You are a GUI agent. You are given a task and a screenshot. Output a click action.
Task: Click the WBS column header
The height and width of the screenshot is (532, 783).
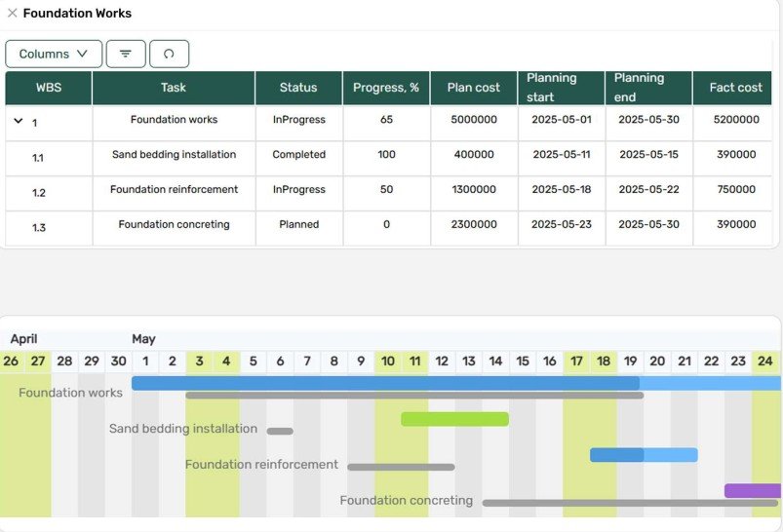[x=49, y=88]
